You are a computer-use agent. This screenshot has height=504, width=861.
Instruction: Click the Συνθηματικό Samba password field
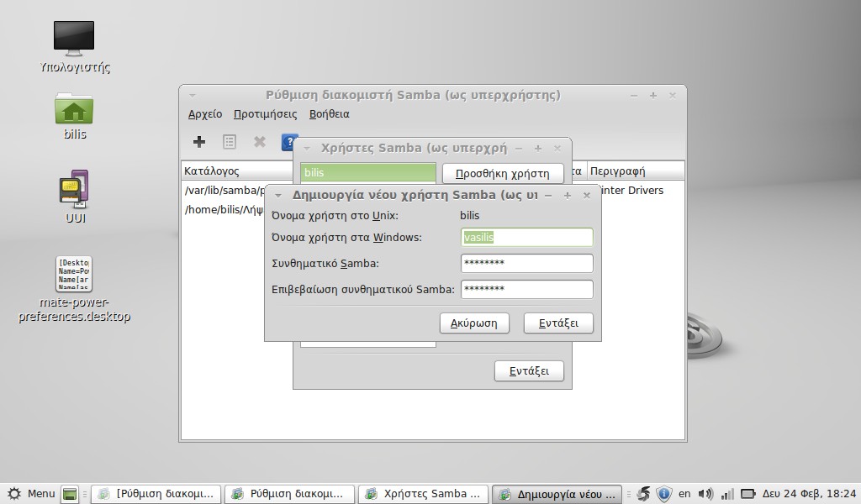[527, 263]
